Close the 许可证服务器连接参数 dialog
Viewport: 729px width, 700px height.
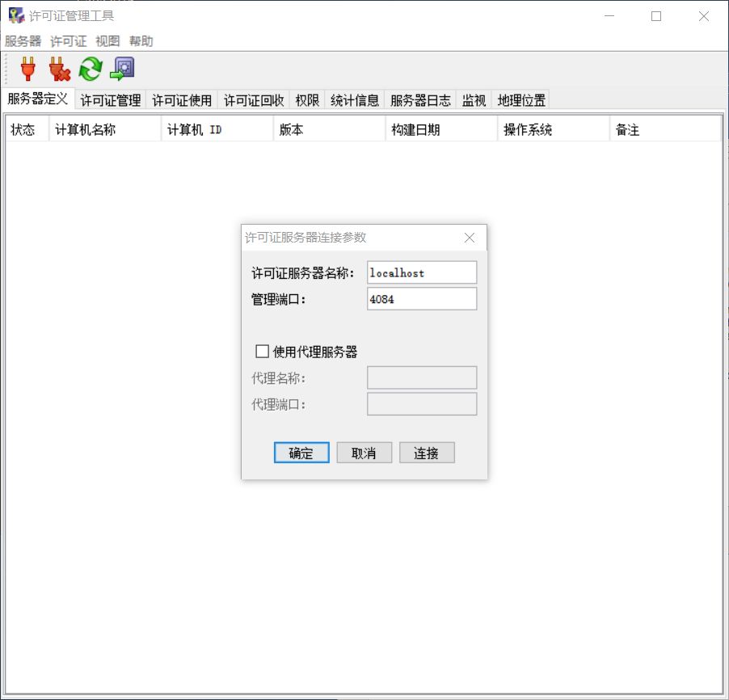[x=470, y=238]
